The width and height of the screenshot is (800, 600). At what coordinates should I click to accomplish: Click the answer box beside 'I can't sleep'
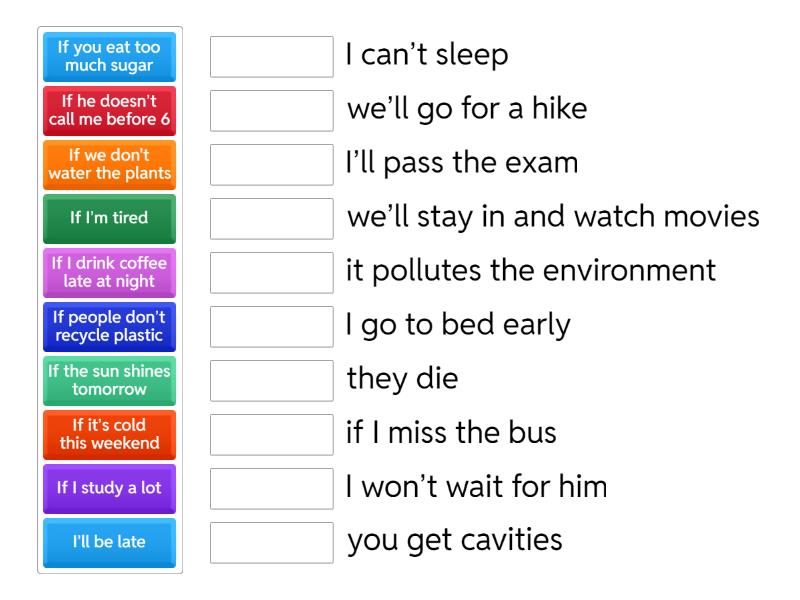click(272, 57)
